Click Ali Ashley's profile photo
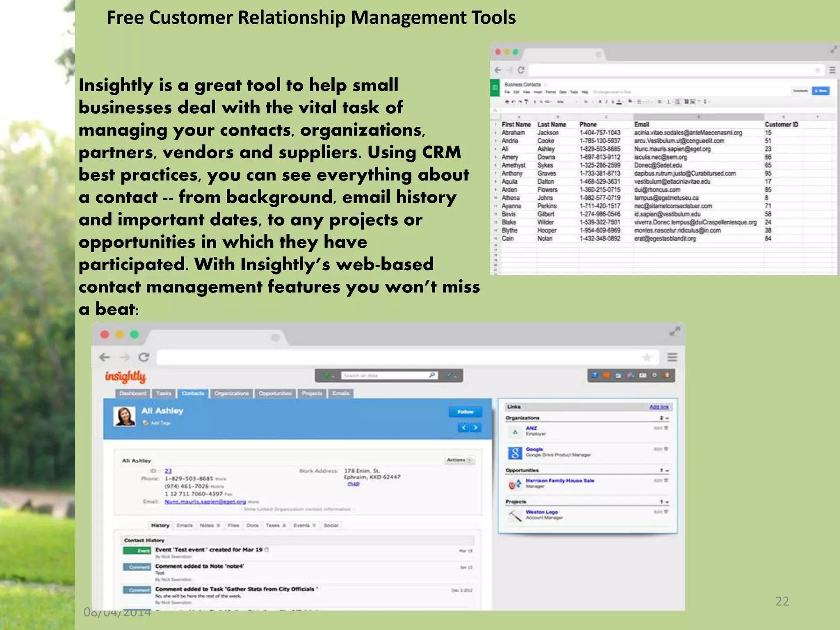The image size is (840, 630). (124, 417)
